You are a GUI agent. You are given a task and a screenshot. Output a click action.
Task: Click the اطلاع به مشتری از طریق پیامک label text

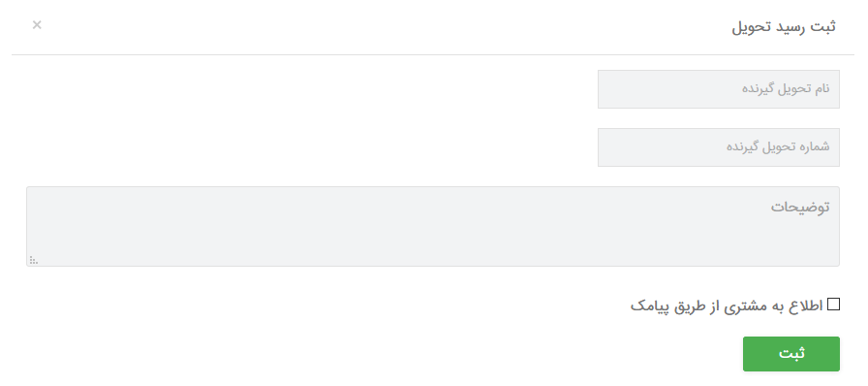[x=727, y=306]
